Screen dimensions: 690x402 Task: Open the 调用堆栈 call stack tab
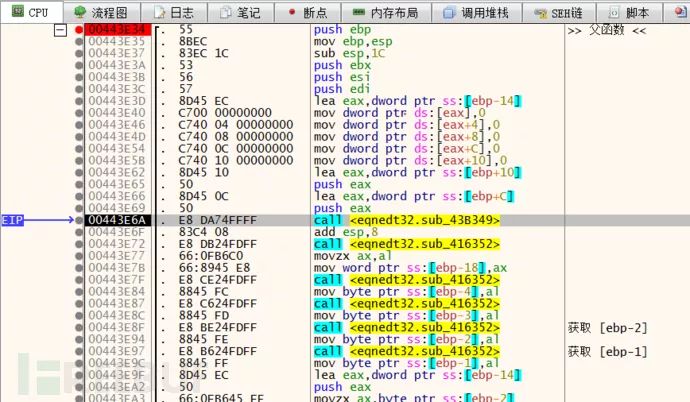[x=477, y=12]
